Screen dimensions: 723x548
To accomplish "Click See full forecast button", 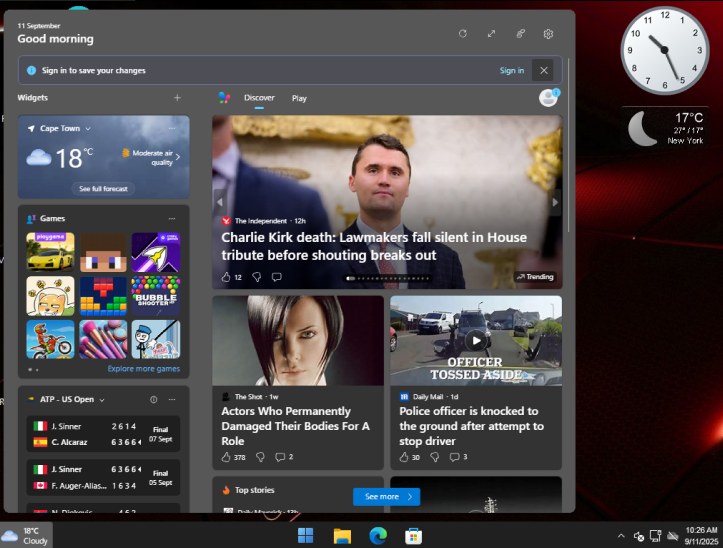I will point(103,189).
